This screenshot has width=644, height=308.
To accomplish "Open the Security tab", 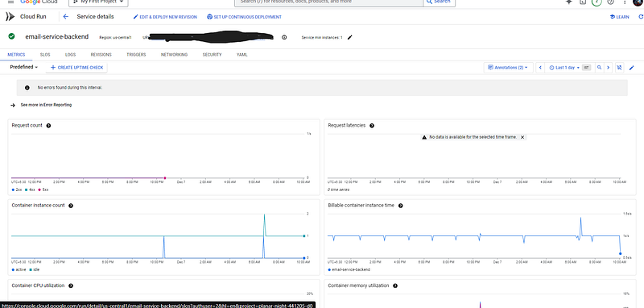I will 212,55.
